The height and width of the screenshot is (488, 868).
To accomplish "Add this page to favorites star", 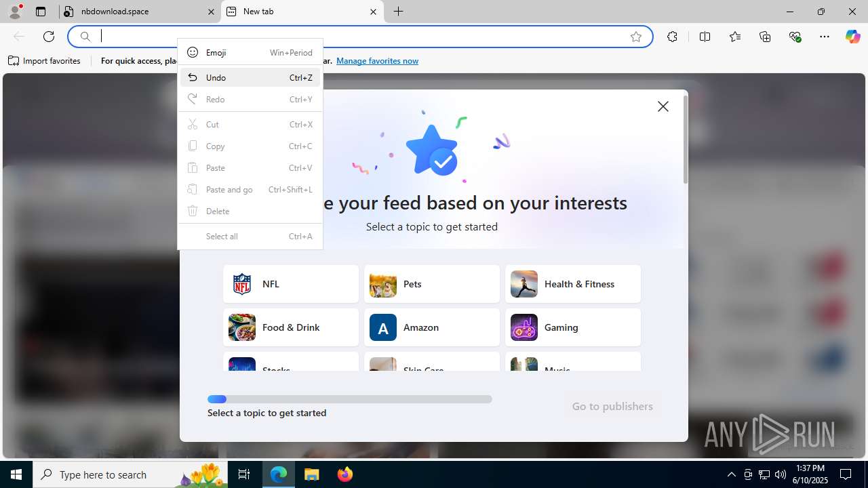I will tap(636, 37).
